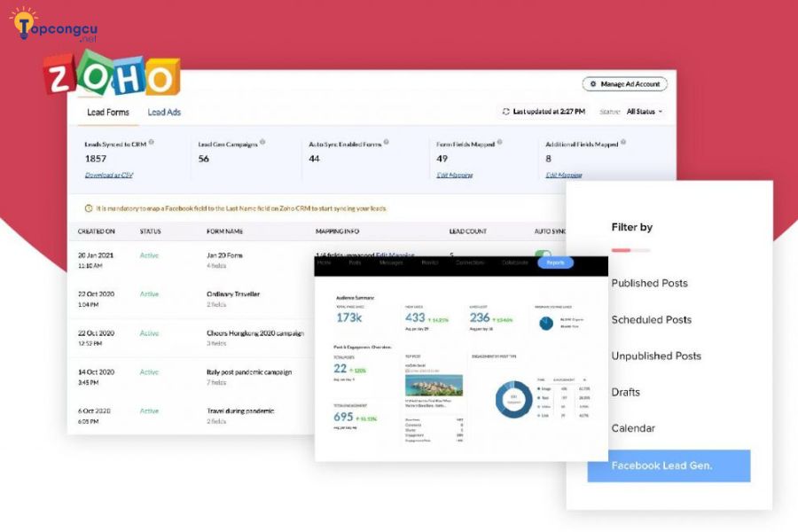Open Messages in the black navigation bar
Viewport: 798px width, 532px height.
[391, 262]
